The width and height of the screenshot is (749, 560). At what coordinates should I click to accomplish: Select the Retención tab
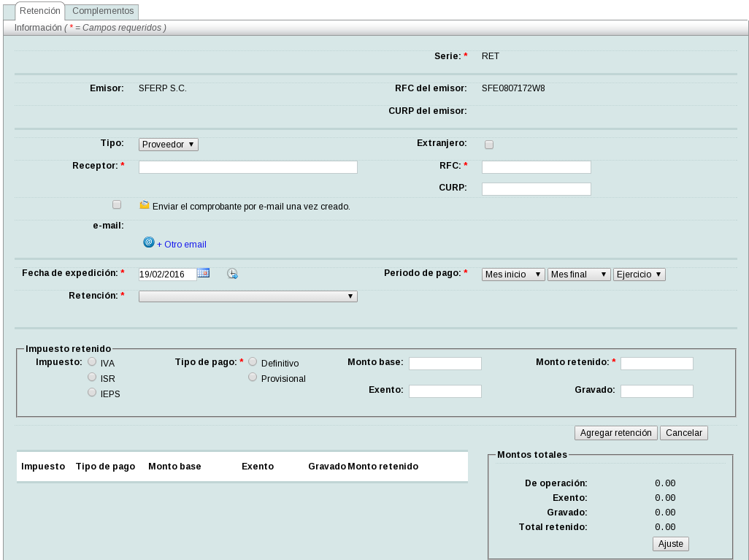coord(40,12)
